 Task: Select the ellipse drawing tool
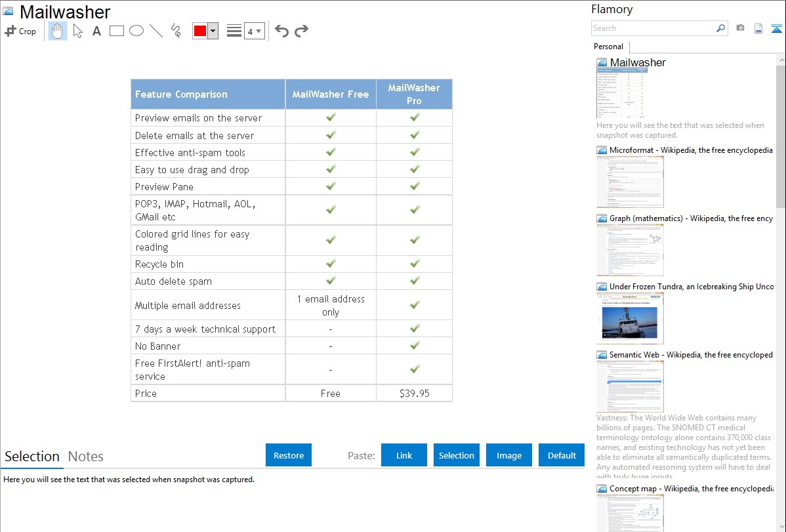(x=136, y=31)
